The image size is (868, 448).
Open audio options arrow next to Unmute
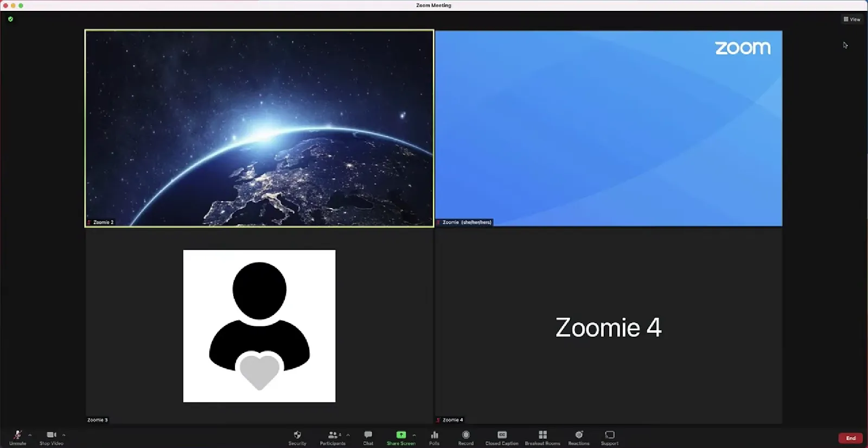tap(30, 435)
